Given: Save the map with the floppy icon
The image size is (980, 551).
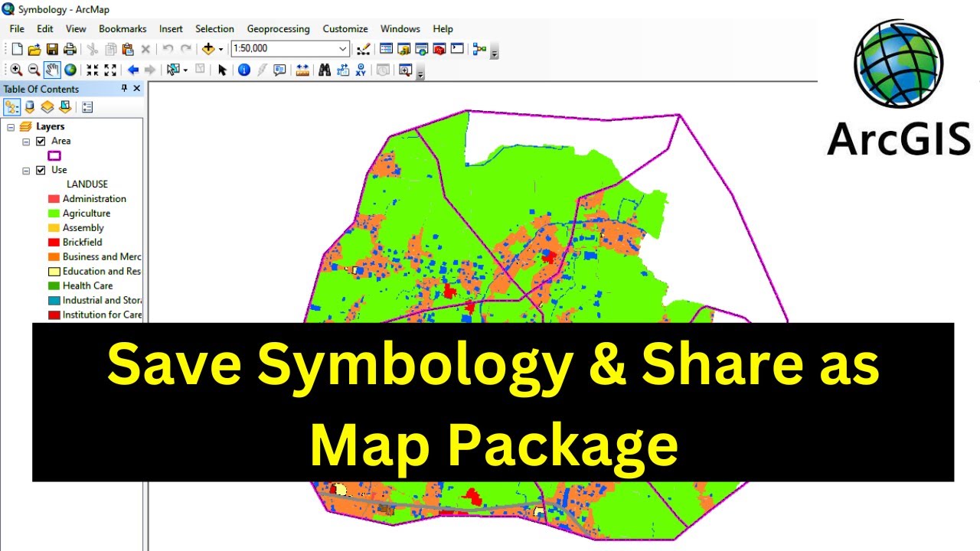Looking at the screenshot, I should [x=52, y=49].
